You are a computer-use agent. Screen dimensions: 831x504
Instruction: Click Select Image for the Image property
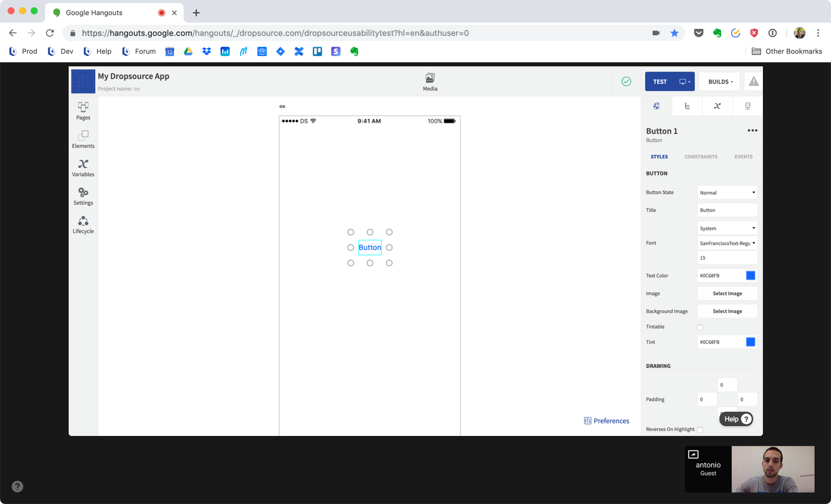[727, 294]
